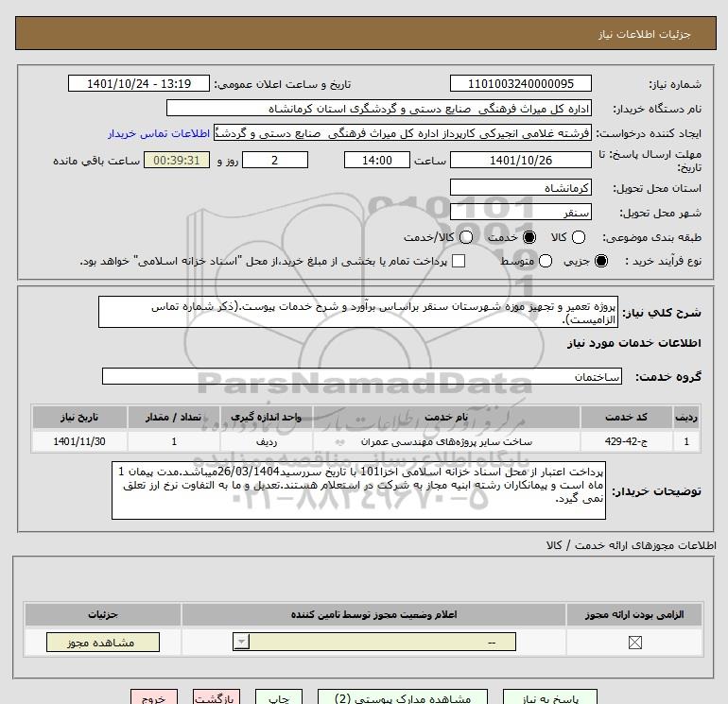The height and width of the screenshot is (704, 728).
Task: Open اطلاعات تماس خریدار link
Action: tap(159, 133)
